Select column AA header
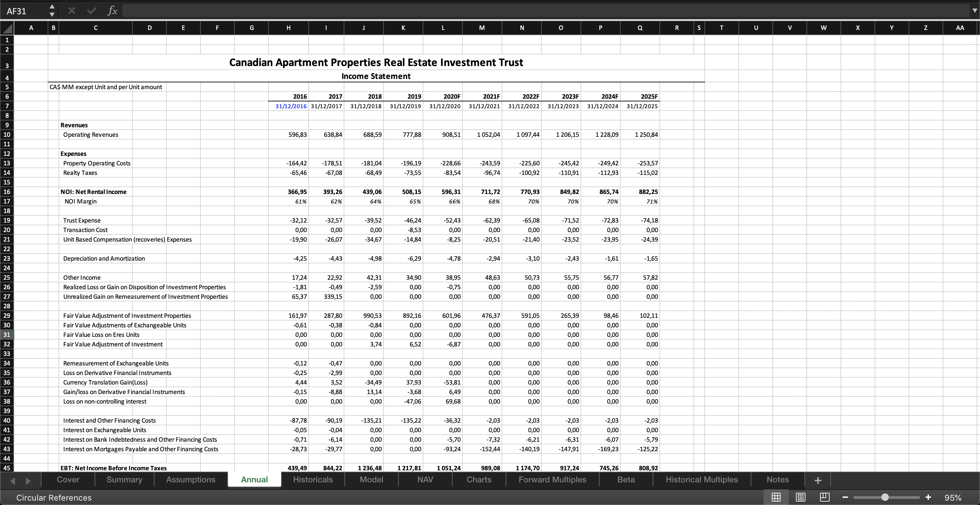This screenshot has height=505, width=980. pos(960,28)
